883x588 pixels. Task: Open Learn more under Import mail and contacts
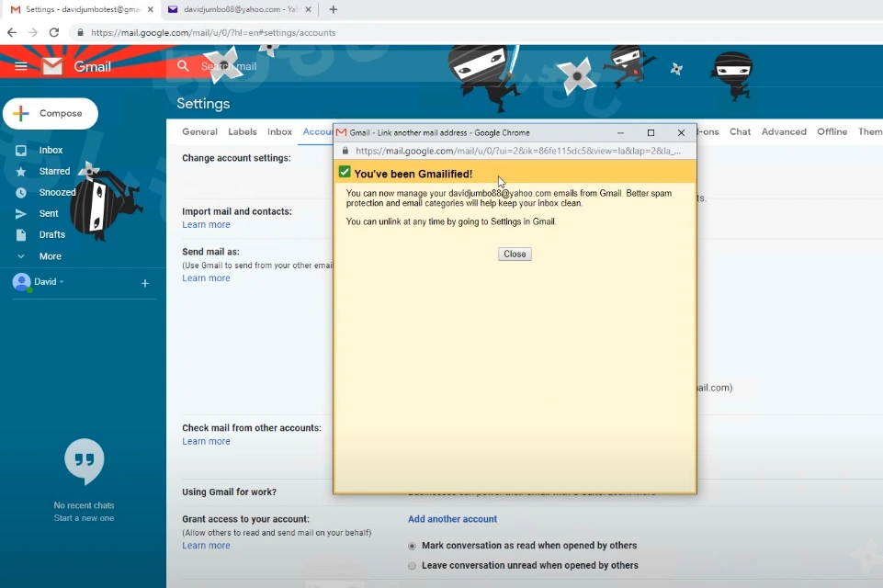tap(206, 225)
